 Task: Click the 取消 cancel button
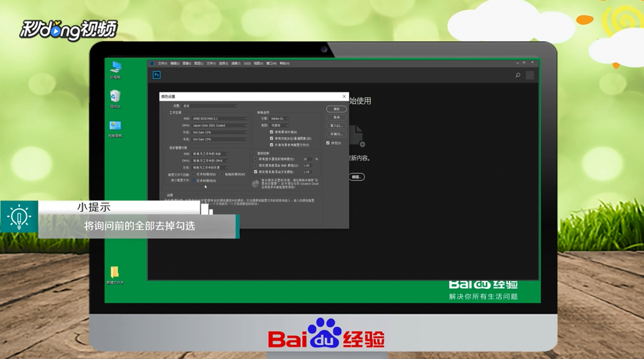[336, 117]
